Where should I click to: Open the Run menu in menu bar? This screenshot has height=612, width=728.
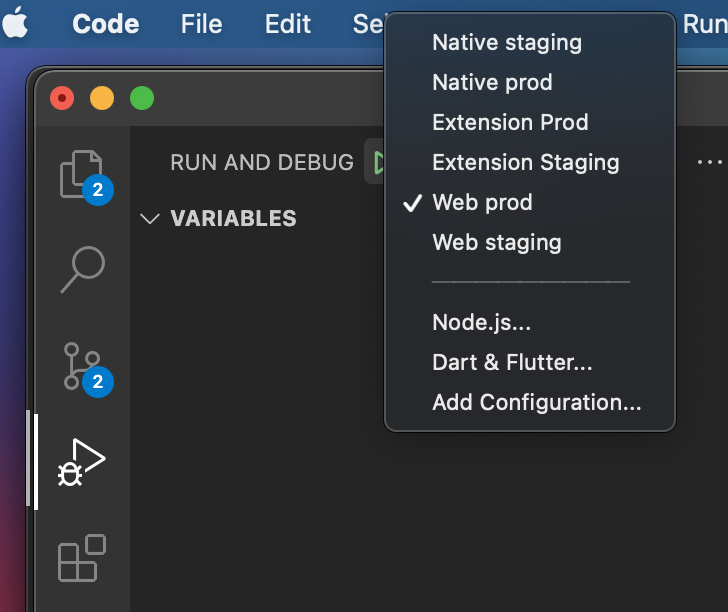[x=705, y=24]
